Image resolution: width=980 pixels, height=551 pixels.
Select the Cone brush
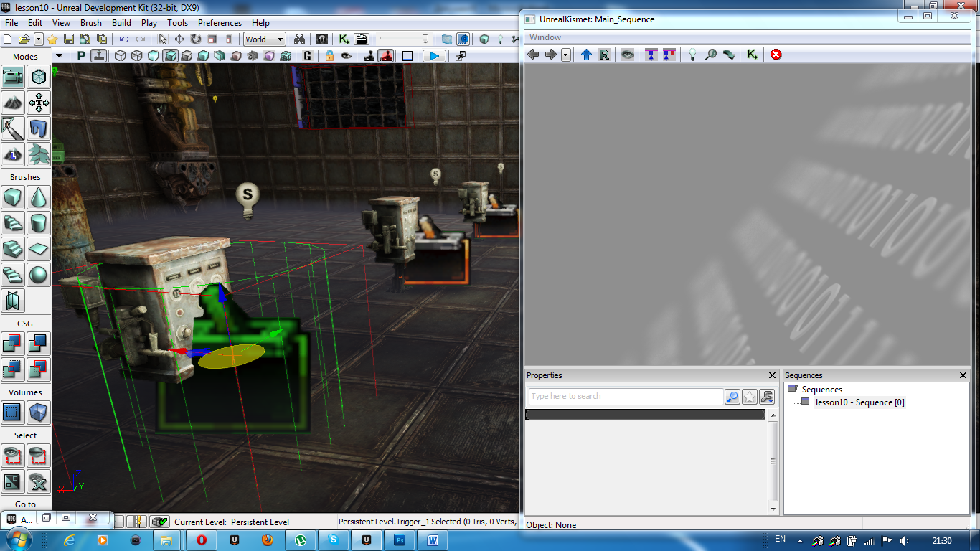(39, 197)
